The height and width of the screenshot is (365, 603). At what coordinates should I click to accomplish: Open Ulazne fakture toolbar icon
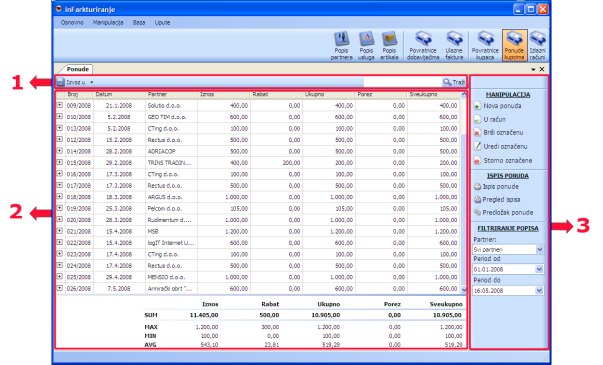point(454,46)
